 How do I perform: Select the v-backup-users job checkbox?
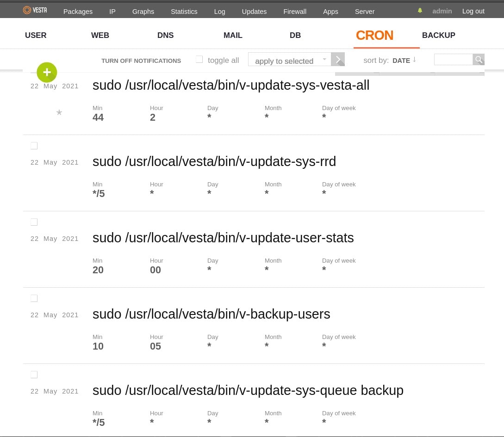coord(34,298)
